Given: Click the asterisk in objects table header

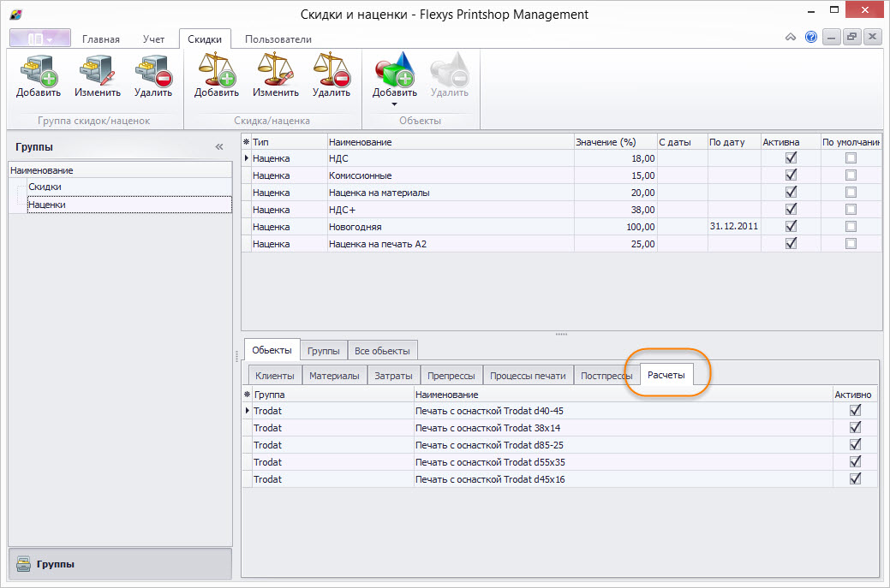Looking at the screenshot, I should [247, 394].
